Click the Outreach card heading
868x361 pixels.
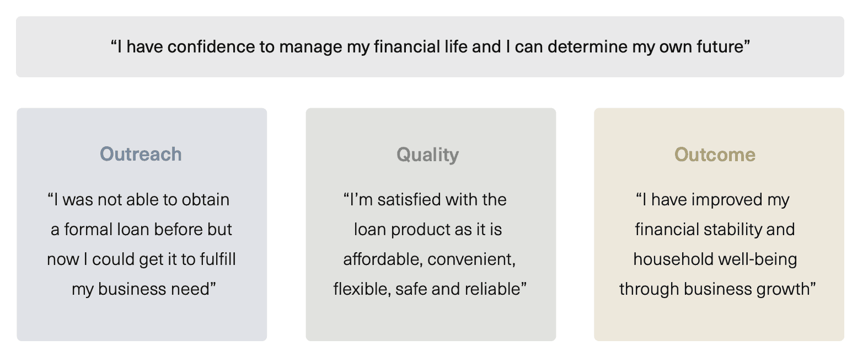pos(141,154)
